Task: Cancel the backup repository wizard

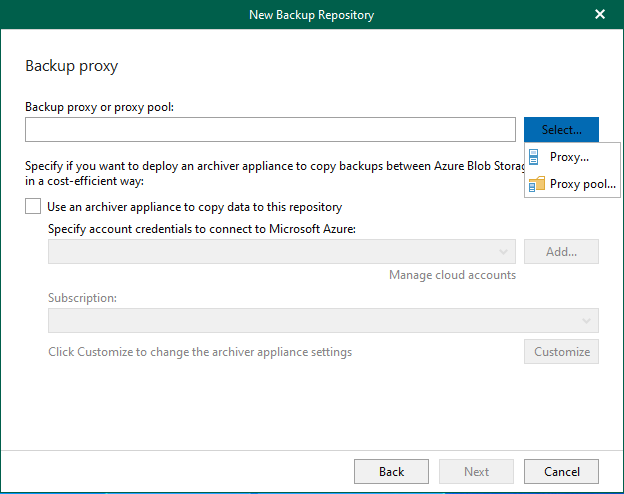Action: tap(561, 471)
